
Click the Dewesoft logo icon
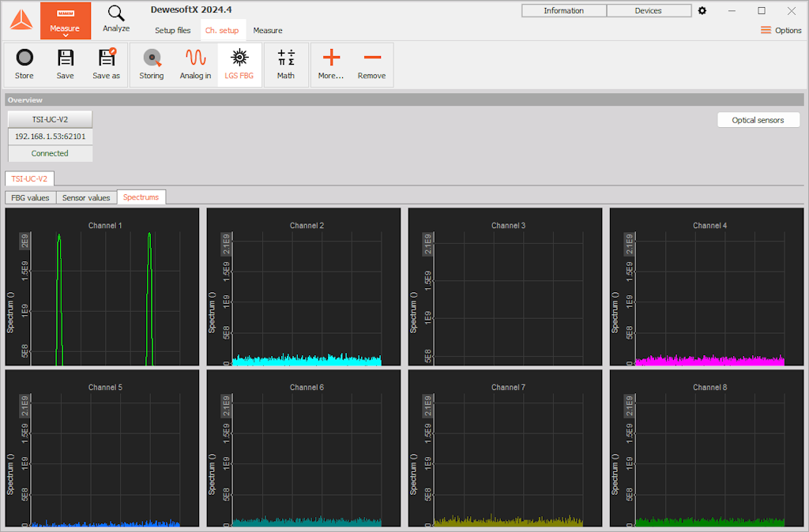(x=21, y=20)
